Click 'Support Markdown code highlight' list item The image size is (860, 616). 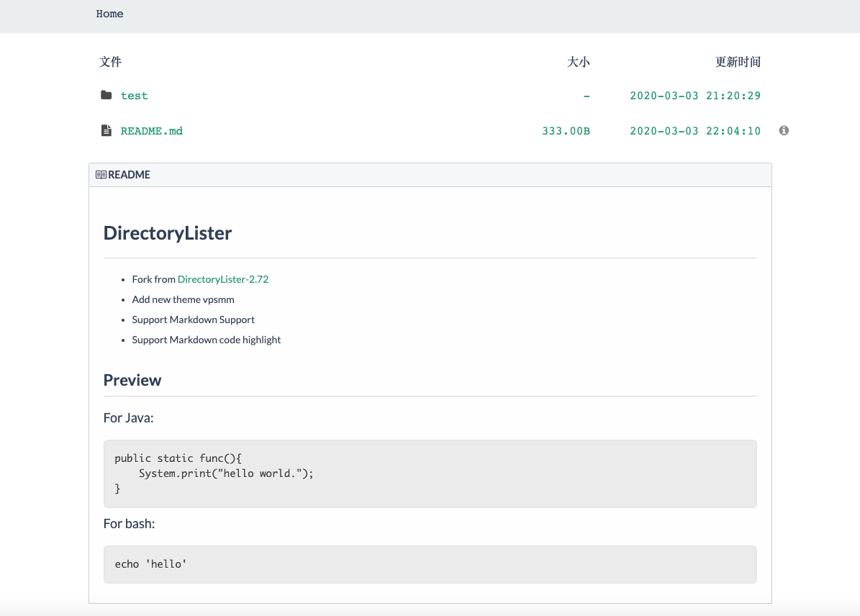(207, 340)
